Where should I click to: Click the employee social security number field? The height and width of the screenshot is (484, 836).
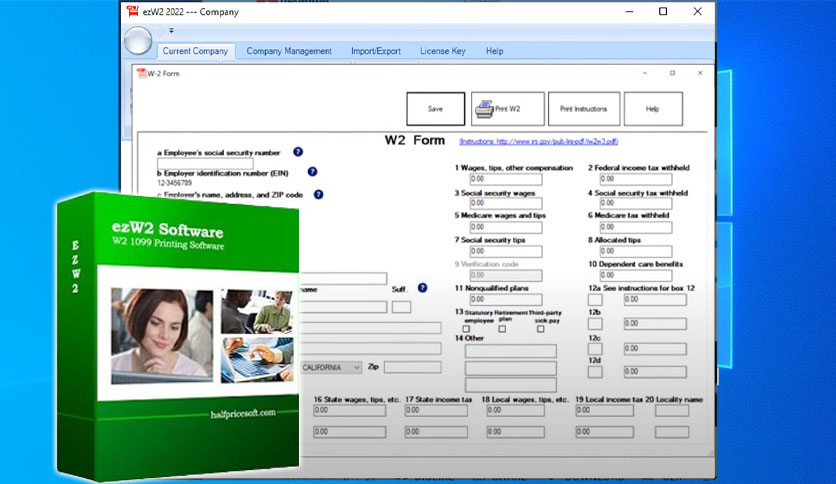205,163
